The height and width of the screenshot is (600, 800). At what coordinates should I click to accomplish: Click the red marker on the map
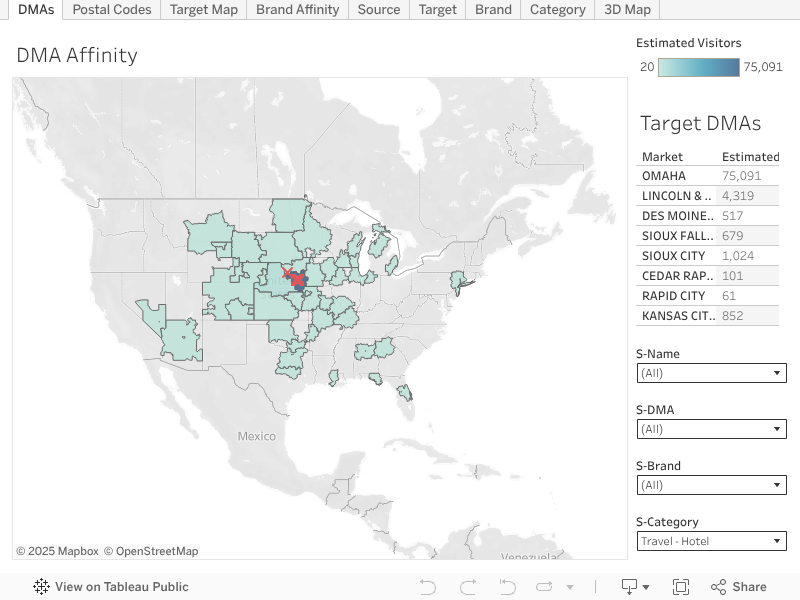coord(288,272)
